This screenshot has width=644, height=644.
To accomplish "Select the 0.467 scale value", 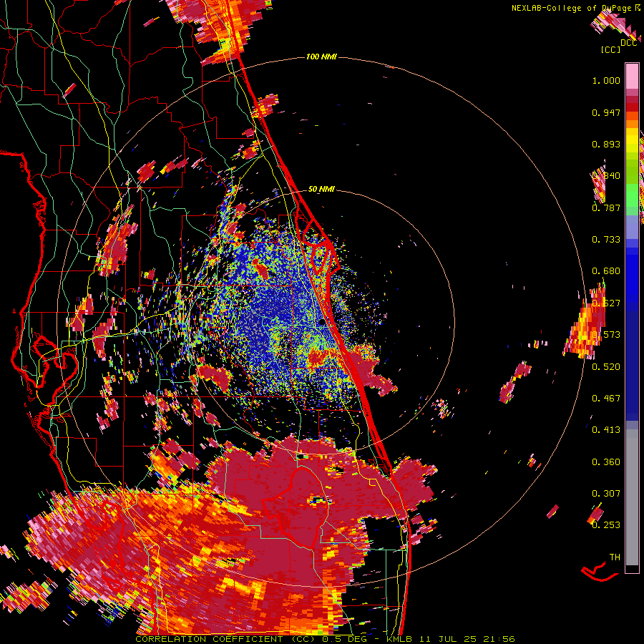I will 606,398.
